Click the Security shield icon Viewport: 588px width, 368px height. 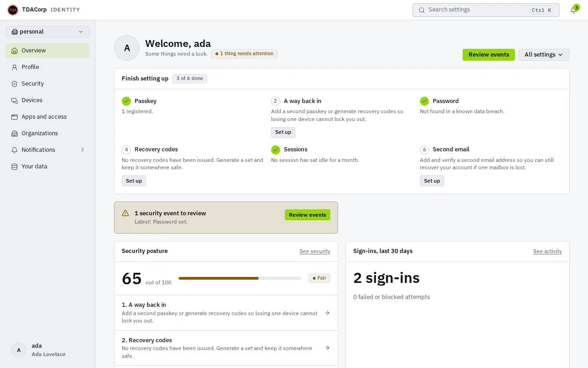coord(15,84)
